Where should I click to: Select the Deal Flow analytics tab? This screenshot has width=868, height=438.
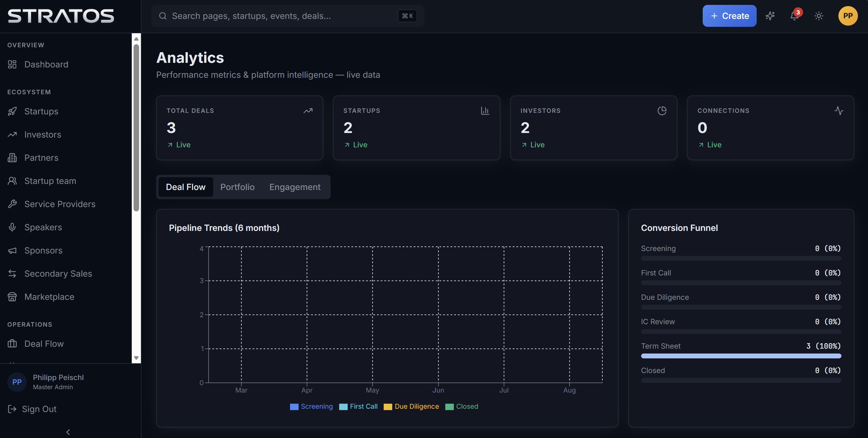coord(186,187)
